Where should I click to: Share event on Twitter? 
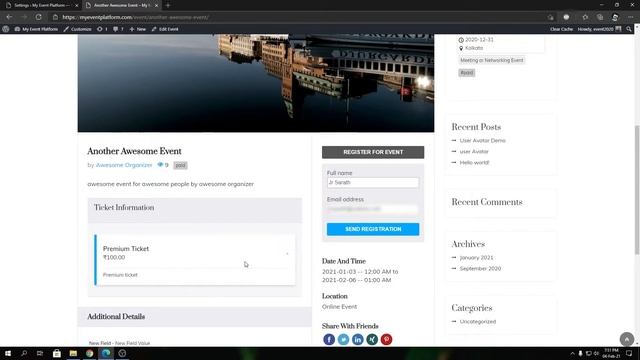343,339
